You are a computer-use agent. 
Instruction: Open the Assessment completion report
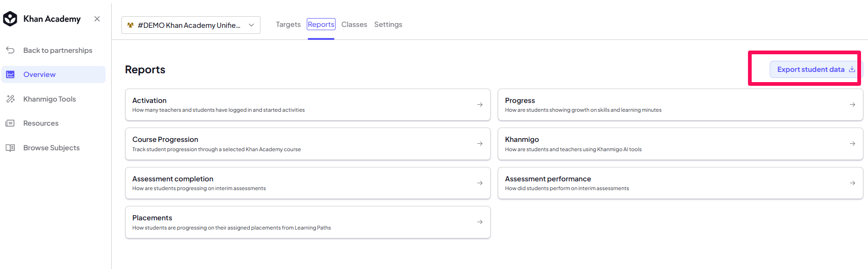[x=308, y=183]
